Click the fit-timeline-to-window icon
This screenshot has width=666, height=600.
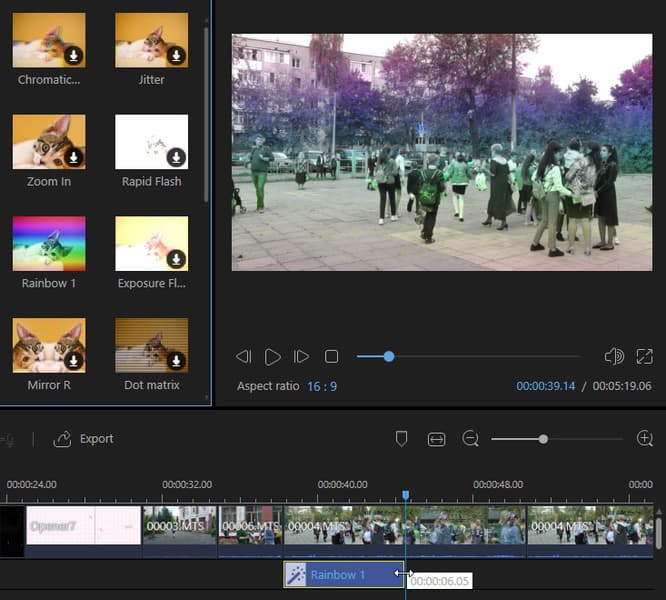coord(436,439)
